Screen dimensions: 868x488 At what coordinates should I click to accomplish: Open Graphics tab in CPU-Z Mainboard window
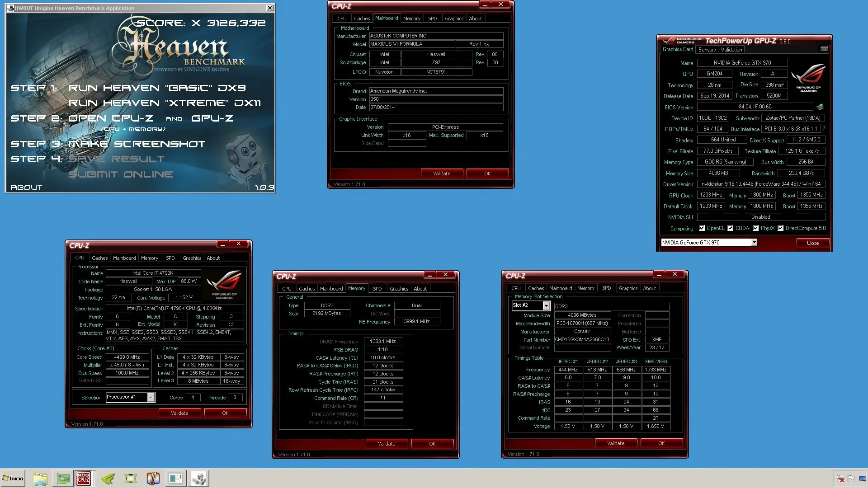[454, 19]
